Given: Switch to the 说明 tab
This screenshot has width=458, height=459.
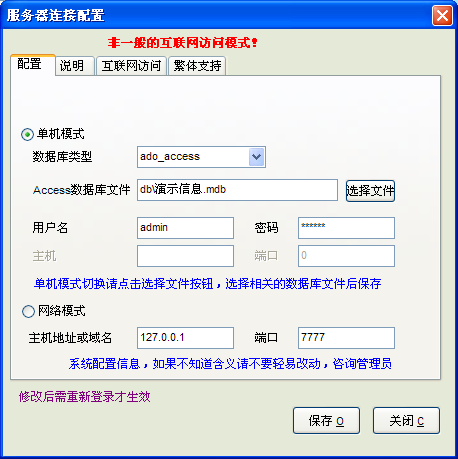Looking at the screenshot, I should coord(75,66).
